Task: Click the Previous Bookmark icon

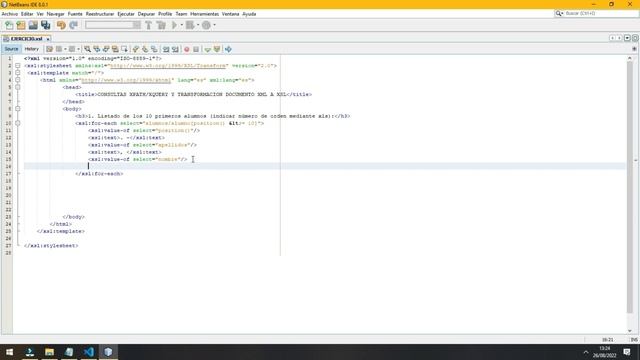Action: click(136, 49)
